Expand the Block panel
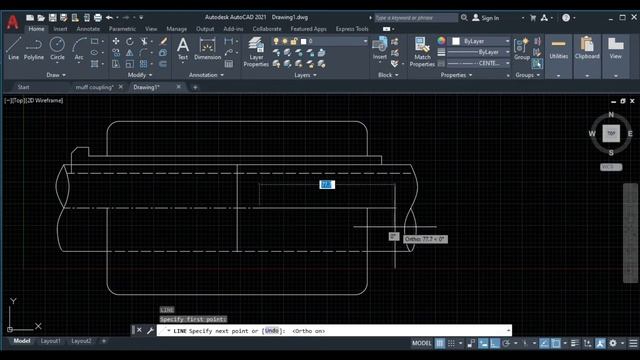The width and height of the screenshot is (640, 360). (x=387, y=75)
